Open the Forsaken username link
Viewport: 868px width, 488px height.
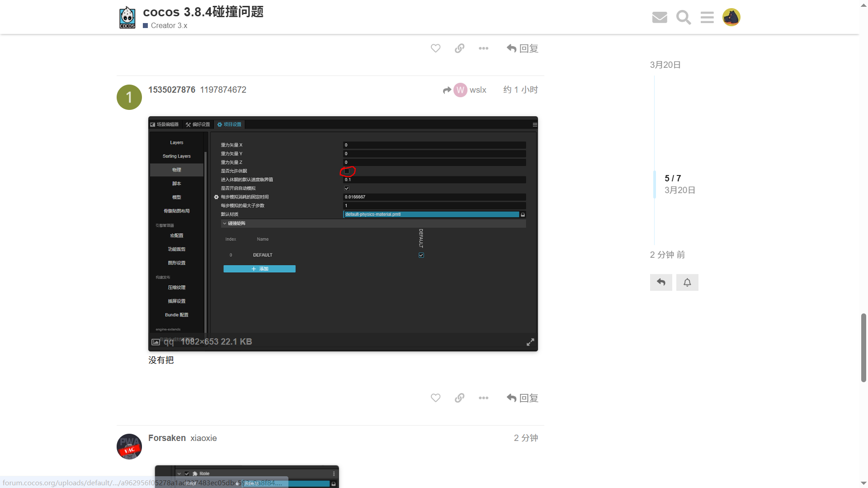tap(167, 438)
